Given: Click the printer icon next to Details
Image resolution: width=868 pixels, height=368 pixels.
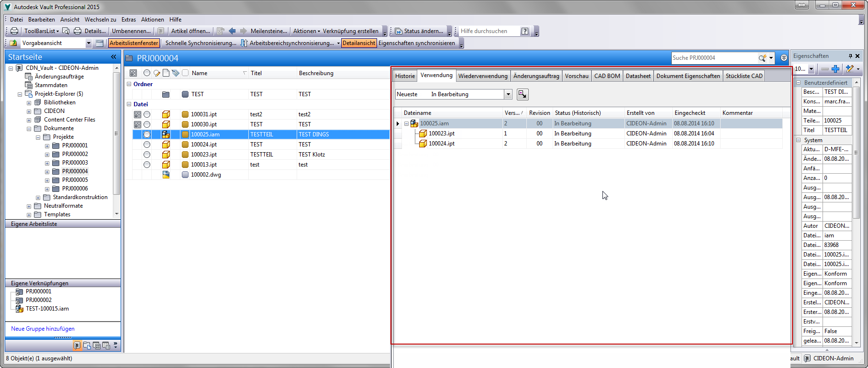Looking at the screenshot, I should click(78, 31).
